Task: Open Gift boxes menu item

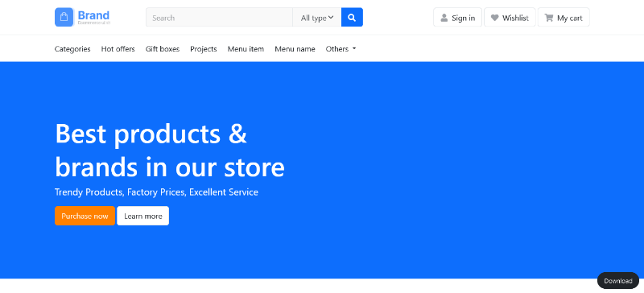Action: 163,49
